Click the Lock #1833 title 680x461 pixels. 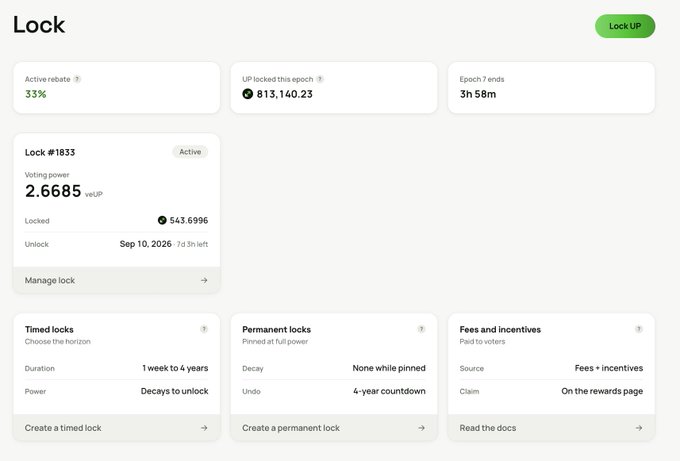coord(50,152)
